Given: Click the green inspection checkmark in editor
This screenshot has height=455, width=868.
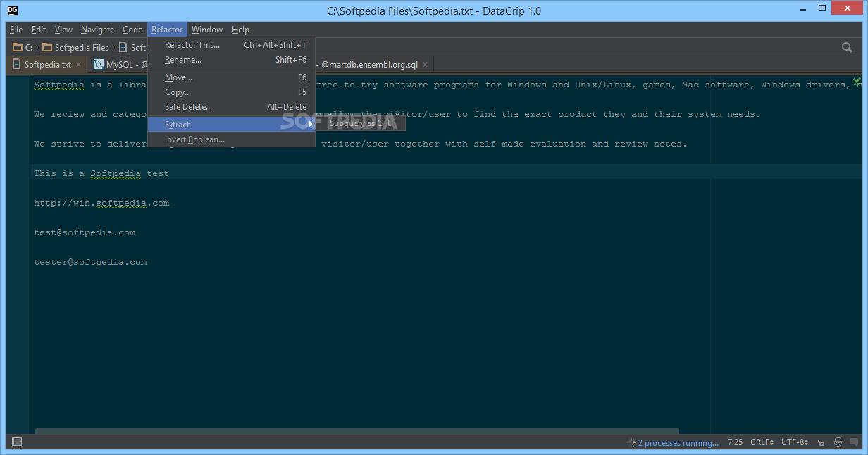Looking at the screenshot, I should [x=857, y=80].
